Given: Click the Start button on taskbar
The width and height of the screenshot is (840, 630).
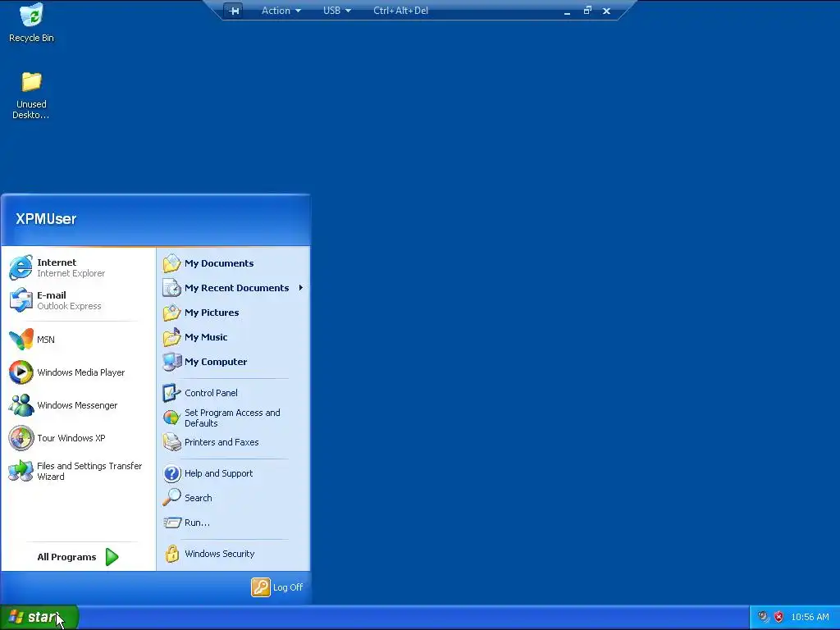Looking at the screenshot, I should point(39,617).
